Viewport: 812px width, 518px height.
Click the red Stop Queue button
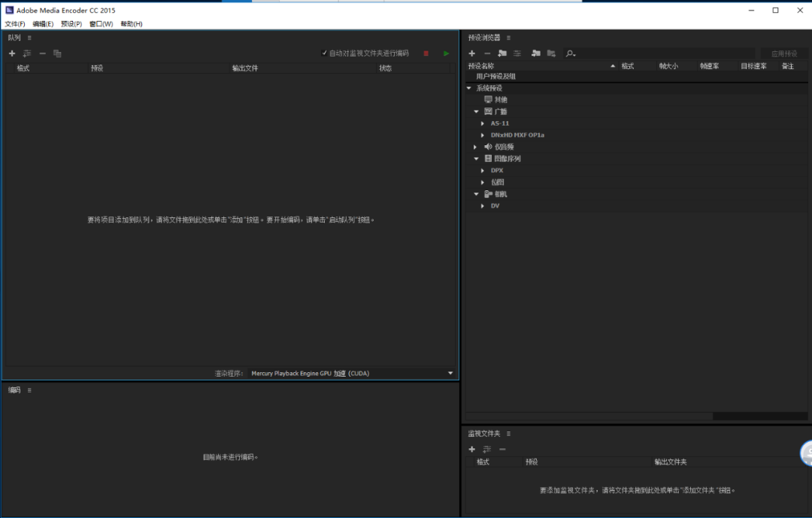(x=426, y=53)
